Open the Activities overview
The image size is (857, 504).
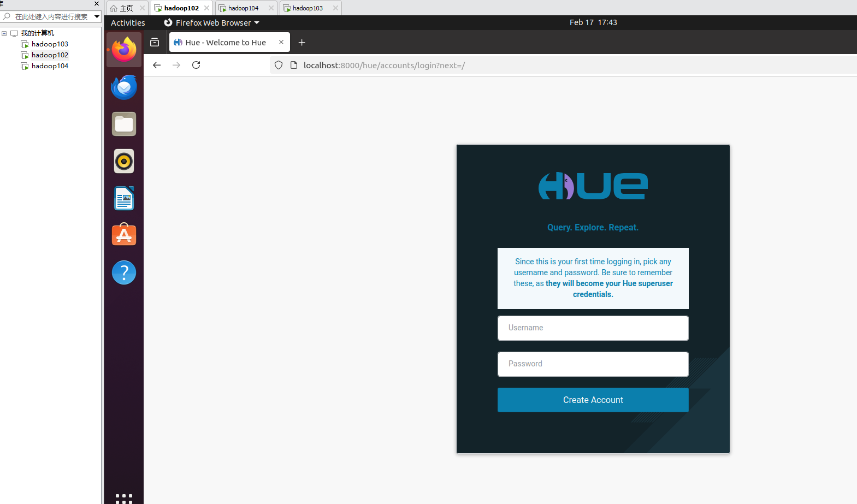point(128,22)
